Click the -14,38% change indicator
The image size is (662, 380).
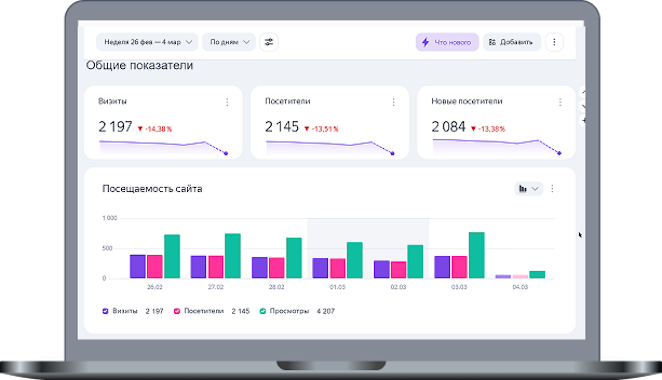(155, 129)
